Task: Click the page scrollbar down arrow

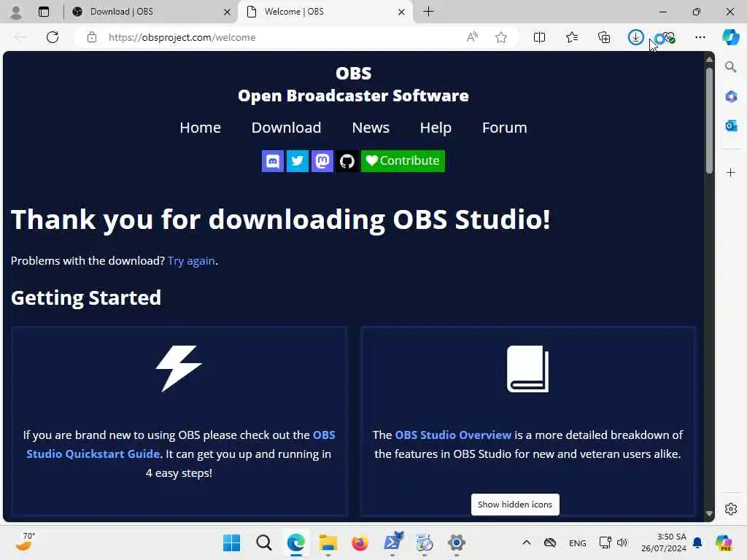Action: point(709,514)
